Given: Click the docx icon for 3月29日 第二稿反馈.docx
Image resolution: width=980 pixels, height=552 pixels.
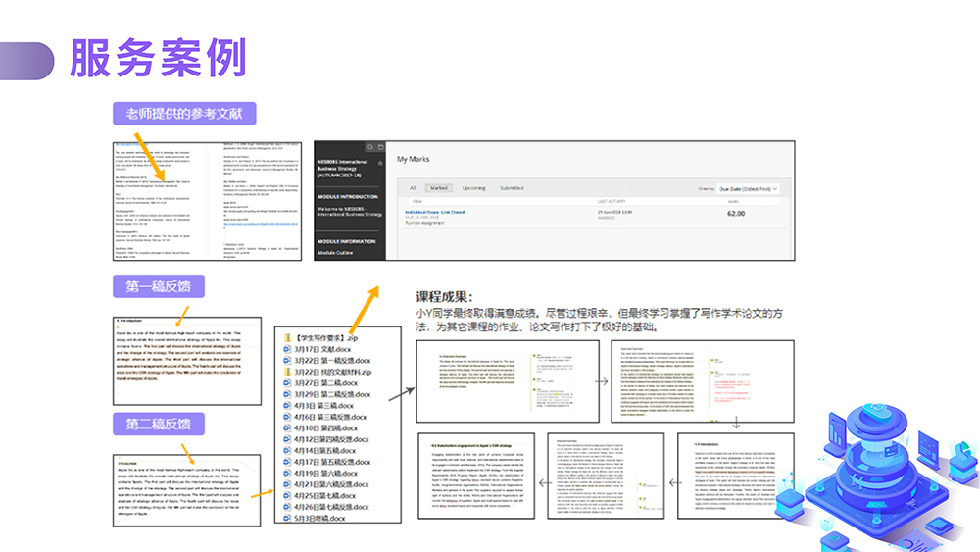Looking at the screenshot, I should [x=287, y=394].
